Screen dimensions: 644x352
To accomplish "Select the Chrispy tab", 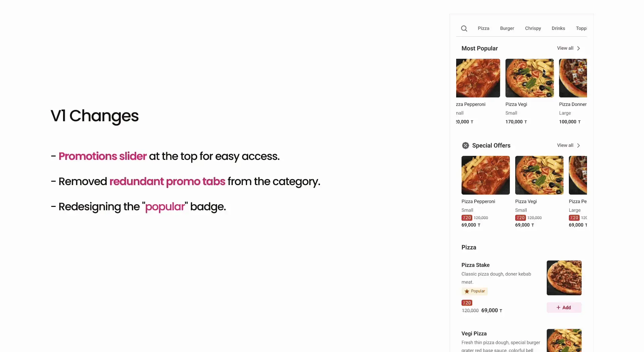I will [x=533, y=29].
